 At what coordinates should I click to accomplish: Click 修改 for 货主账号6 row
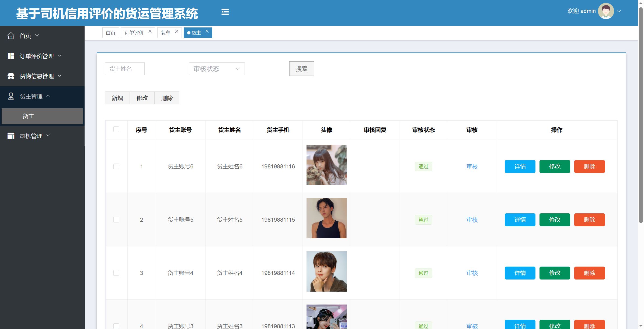555,167
